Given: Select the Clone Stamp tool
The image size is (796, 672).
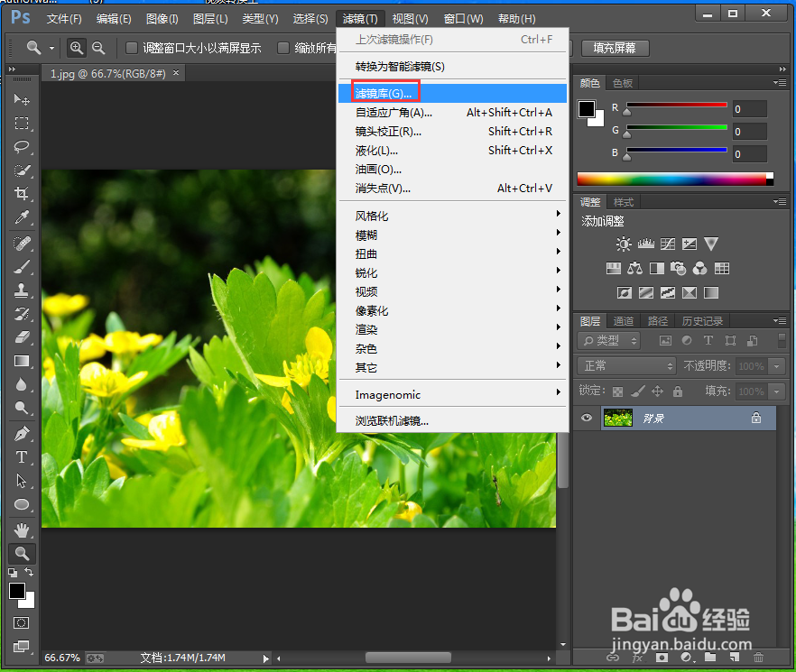Looking at the screenshot, I should point(22,290).
